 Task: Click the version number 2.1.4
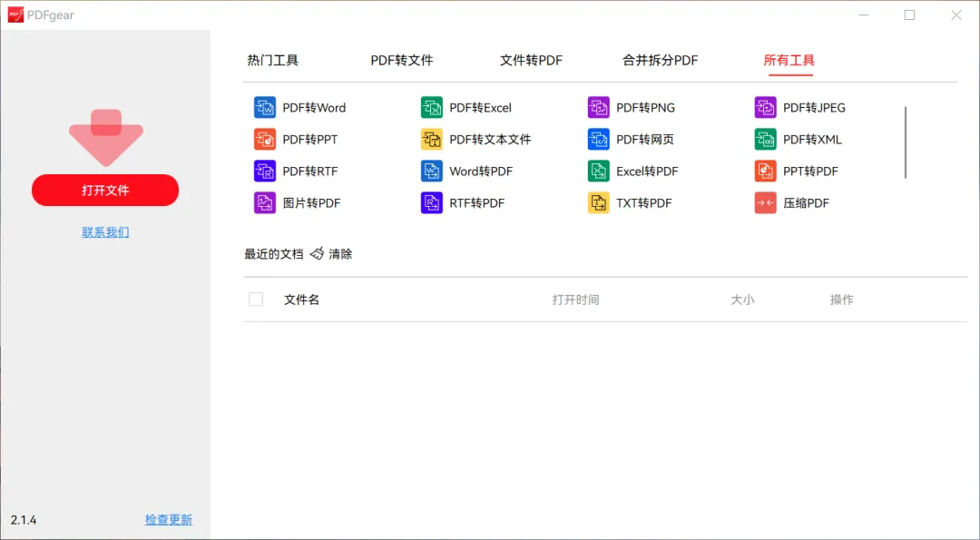[x=24, y=520]
